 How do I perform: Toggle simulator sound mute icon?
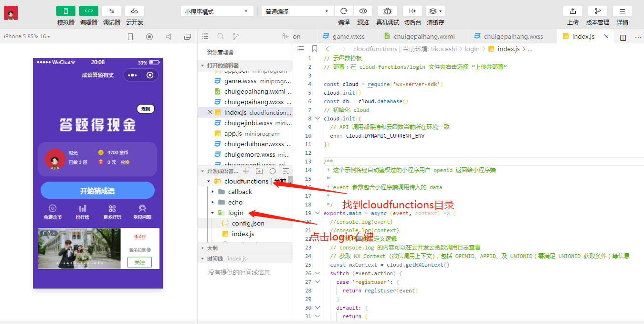[x=169, y=37]
